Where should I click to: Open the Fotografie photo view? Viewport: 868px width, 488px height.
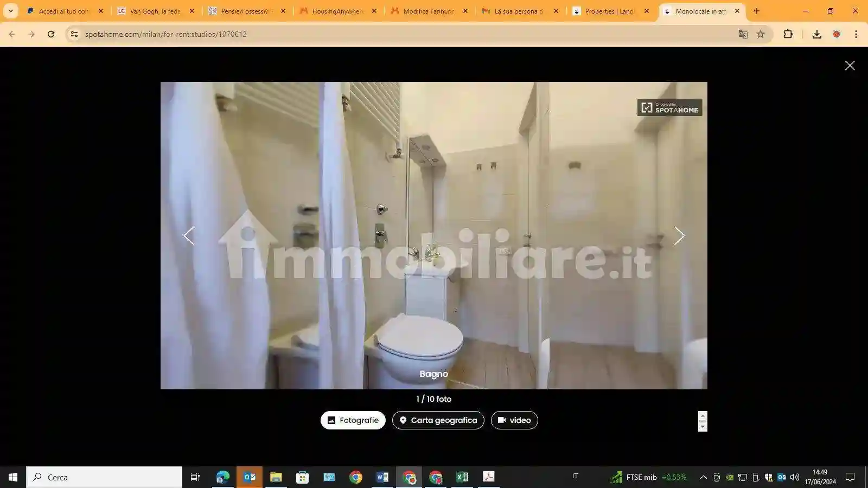pyautogui.click(x=353, y=420)
